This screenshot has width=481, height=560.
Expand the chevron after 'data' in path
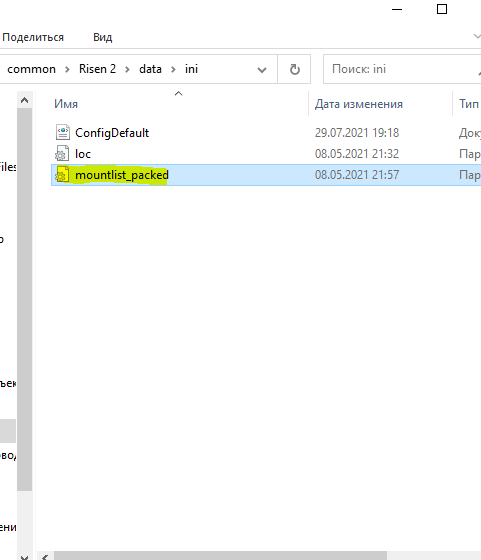pyautogui.click(x=173, y=69)
